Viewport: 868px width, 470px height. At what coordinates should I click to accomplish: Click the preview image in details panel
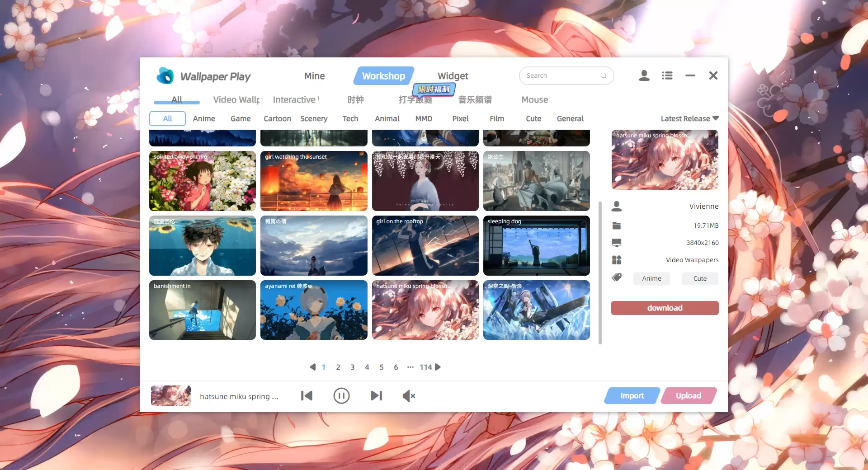[x=665, y=160]
